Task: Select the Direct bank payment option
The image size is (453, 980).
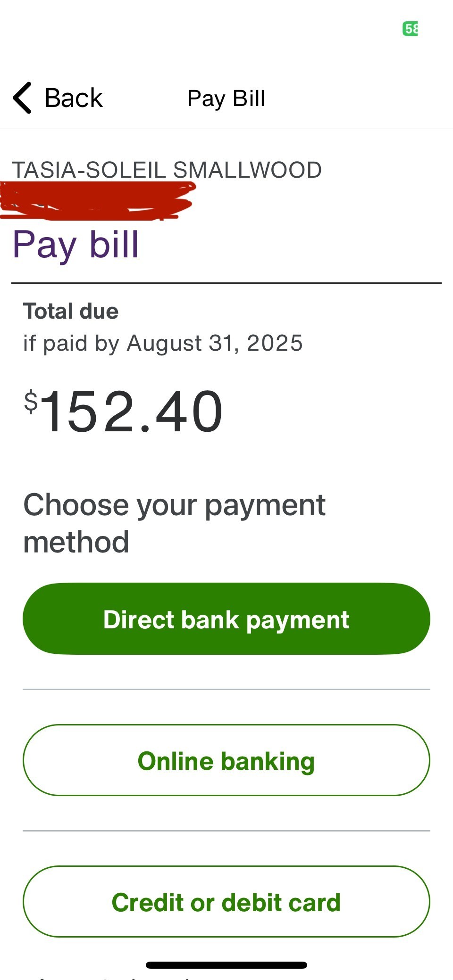Action: (x=226, y=619)
